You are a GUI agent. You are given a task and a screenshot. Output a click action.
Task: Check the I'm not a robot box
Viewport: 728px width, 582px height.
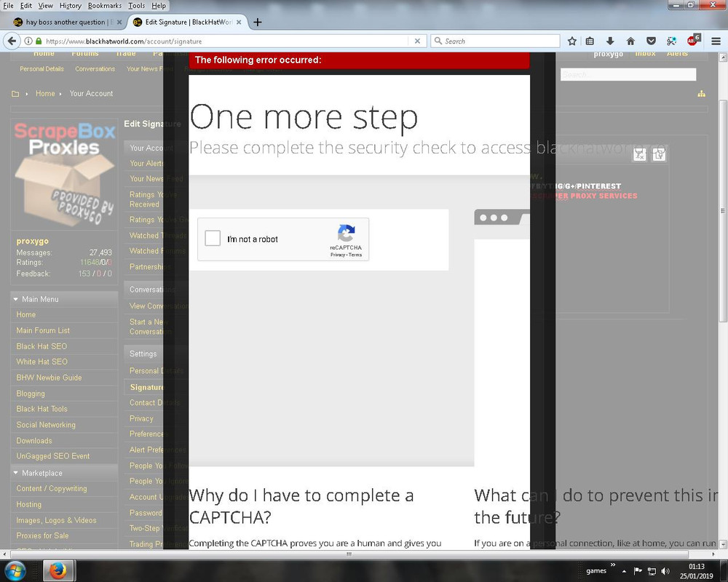pos(213,238)
